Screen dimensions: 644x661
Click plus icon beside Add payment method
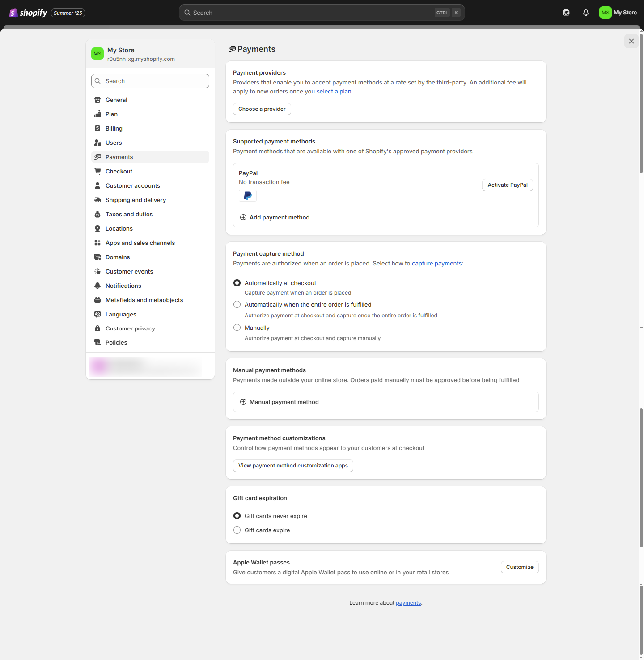[243, 217]
